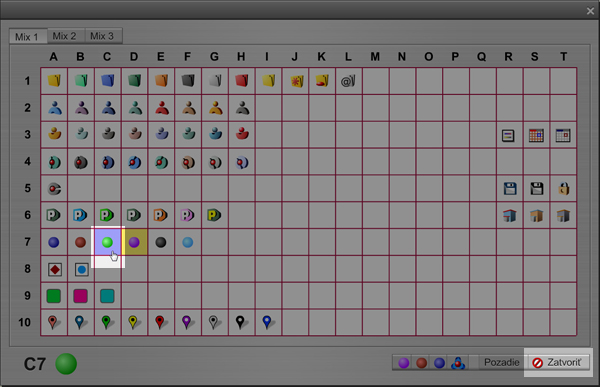The image size is (600, 387).
Task: Pick the magenta square in cell B9
Action: [x=80, y=296]
